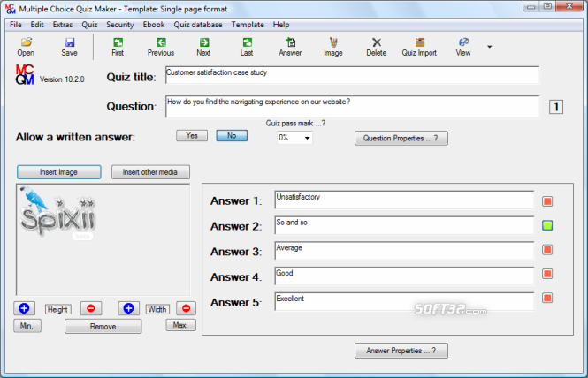This screenshot has width=588, height=378.
Task: Select No for allow written answer
Action: click(232, 136)
